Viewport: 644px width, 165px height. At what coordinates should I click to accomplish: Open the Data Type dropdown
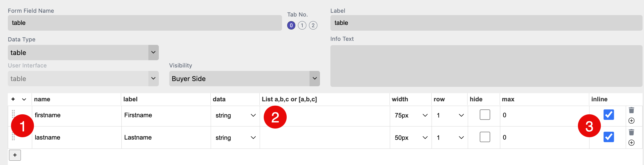coord(83,52)
